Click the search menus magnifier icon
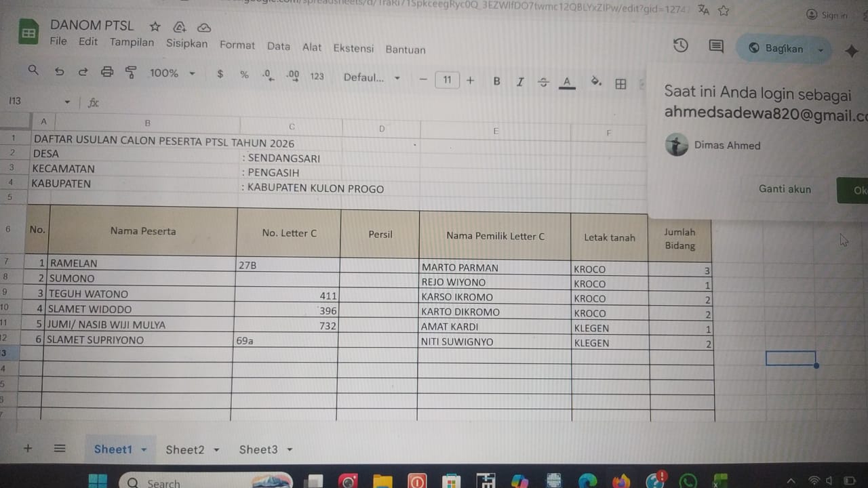The image size is (868, 488). click(33, 70)
